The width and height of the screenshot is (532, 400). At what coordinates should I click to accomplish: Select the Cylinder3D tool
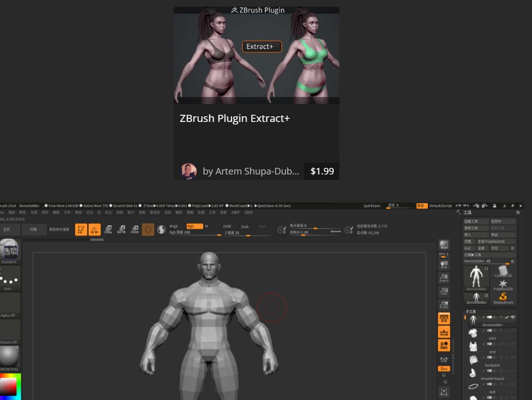[503, 271]
